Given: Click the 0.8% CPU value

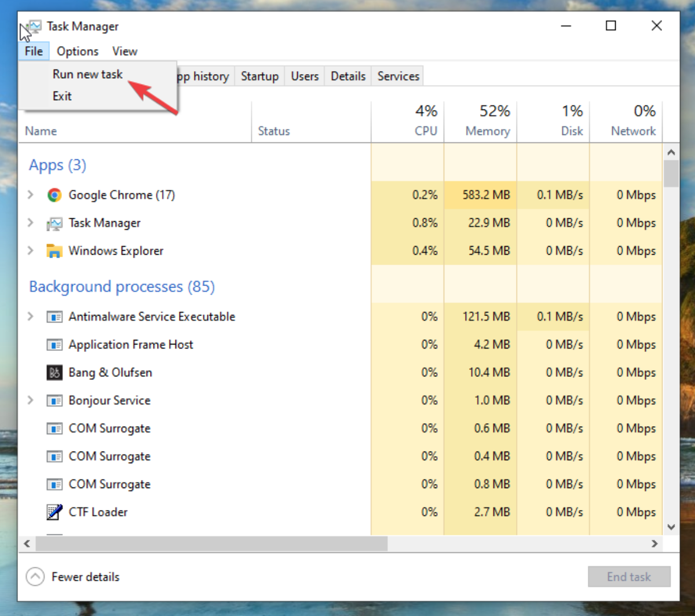Looking at the screenshot, I should pos(425,223).
